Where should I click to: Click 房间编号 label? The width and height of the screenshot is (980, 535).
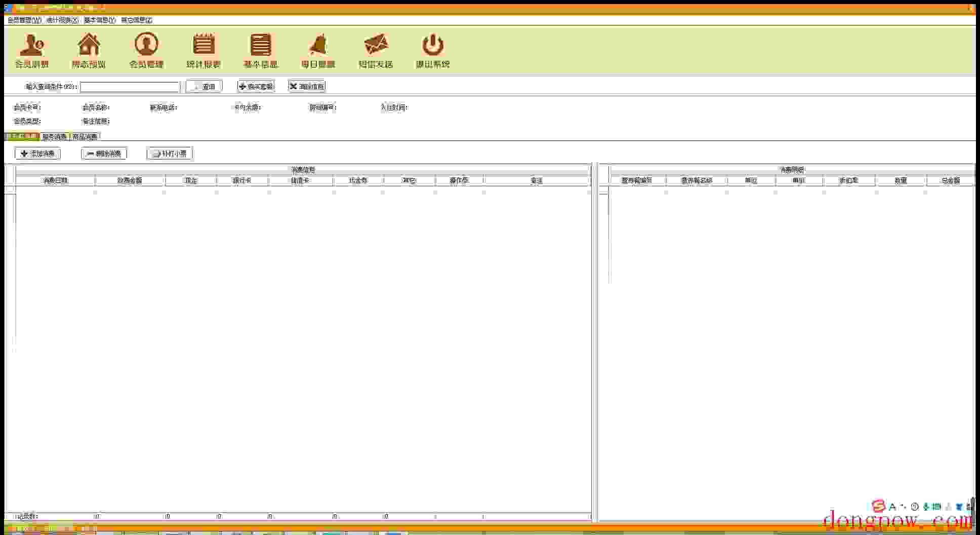323,107
